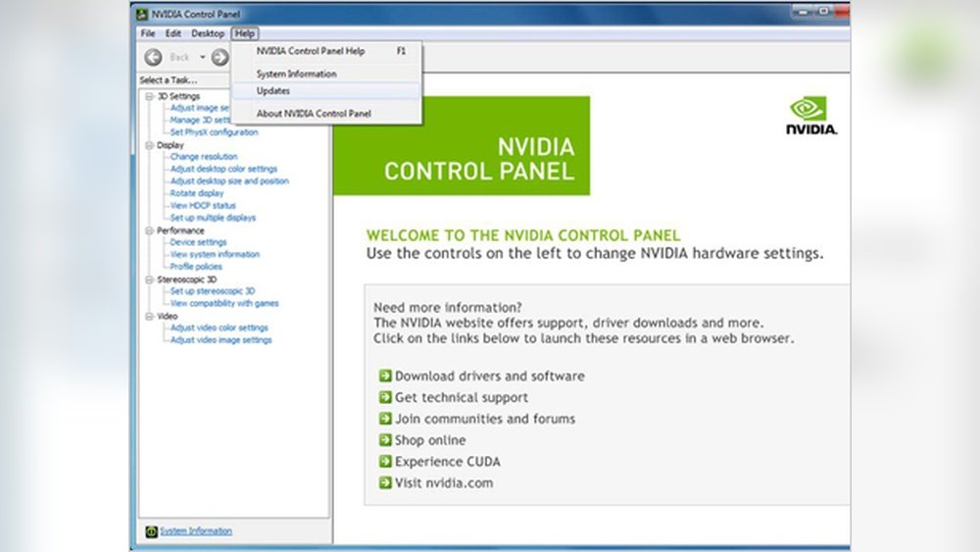Collapse the Display tree node

click(150, 145)
